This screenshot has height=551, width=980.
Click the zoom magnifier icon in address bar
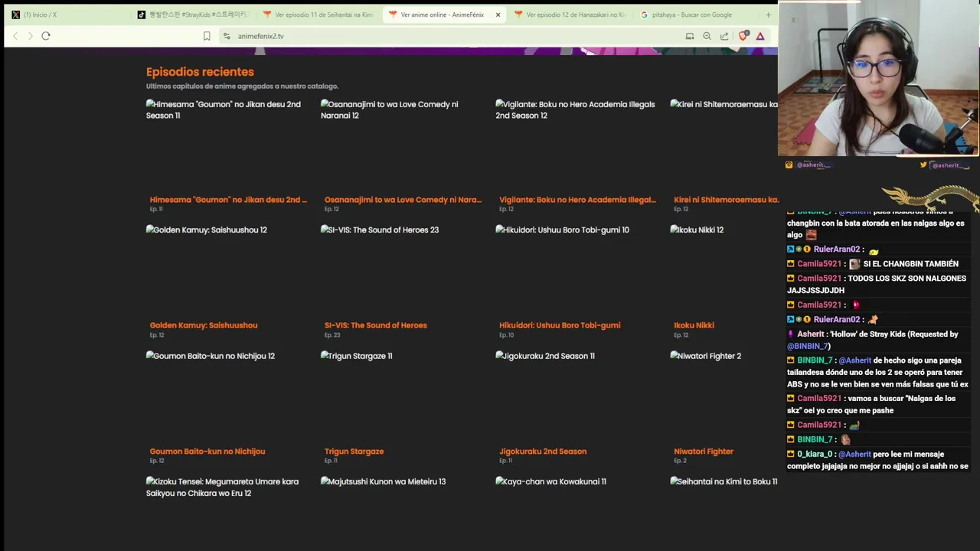[707, 36]
